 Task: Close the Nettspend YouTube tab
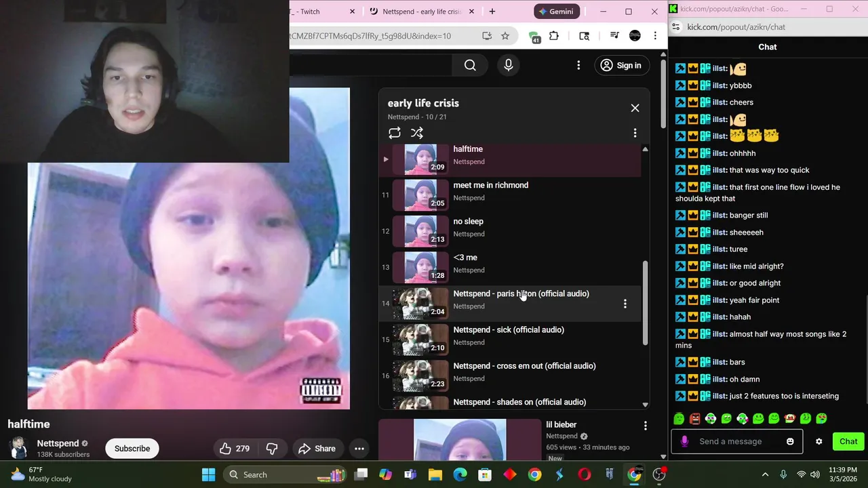tap(472, 12)
